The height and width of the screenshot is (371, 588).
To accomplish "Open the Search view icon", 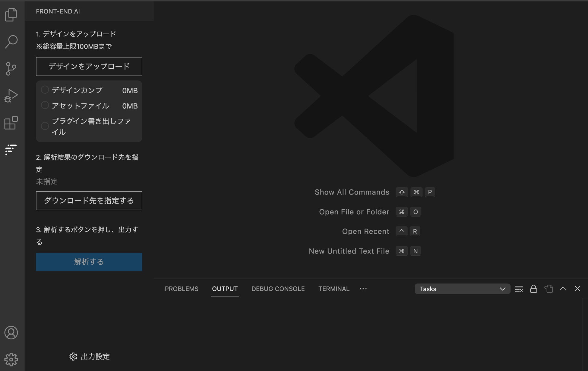I will click(11, 42).
